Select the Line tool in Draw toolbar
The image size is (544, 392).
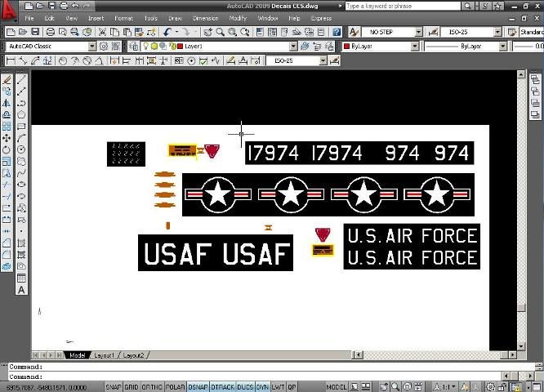pyautogui.click(x=21, y=80)
